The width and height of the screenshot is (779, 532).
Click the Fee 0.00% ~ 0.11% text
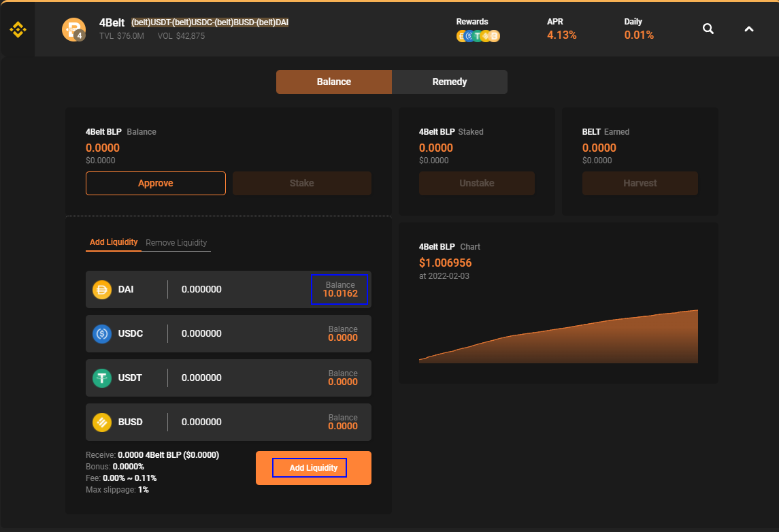click(121, 478)
